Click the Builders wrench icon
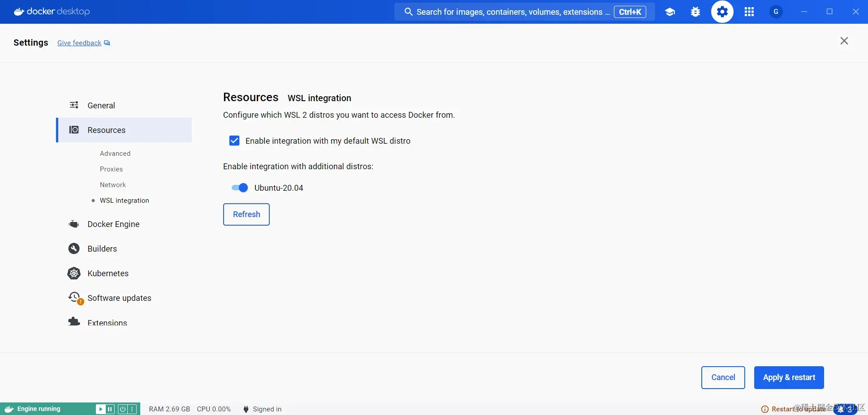Screen dimensions: 868x415 tap(74, 248)
